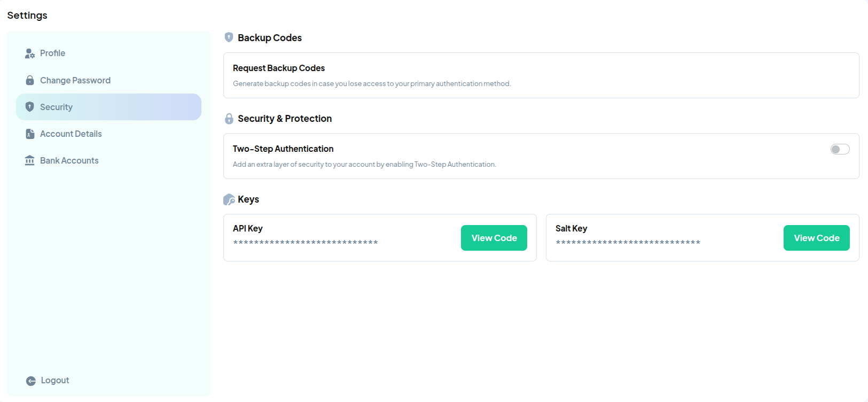Click View Code for the Salt Key
Image resolution: width=868 pixels, height=402 pixels.
coord(816,237)
